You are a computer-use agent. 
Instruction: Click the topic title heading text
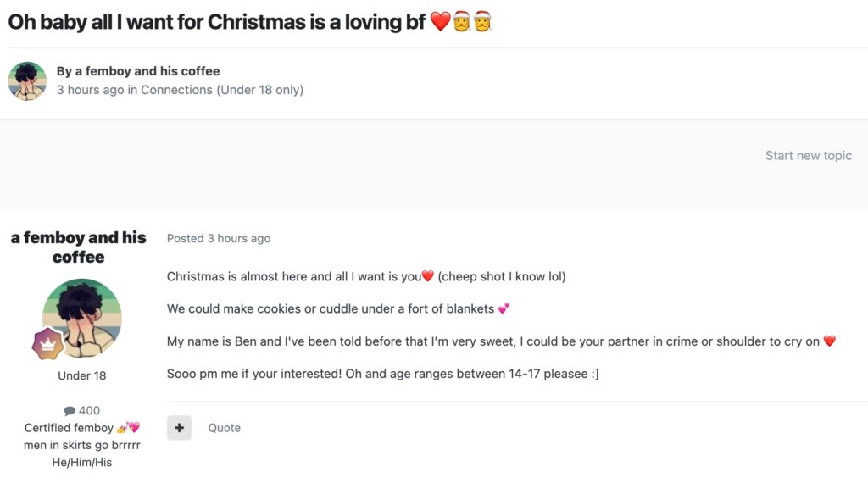[x=216, y=22]
